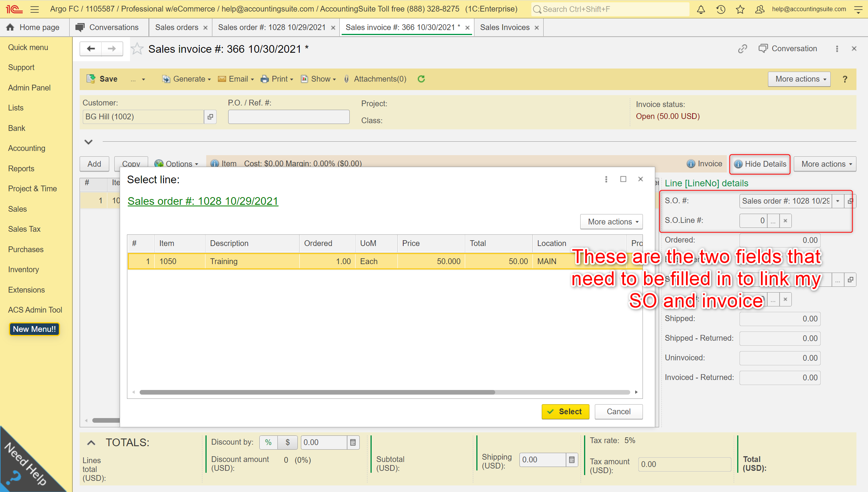This screenshot has height=492, width=868.
Task: Open the Purchases sidebar menu
Action: (x=26, y=249)
